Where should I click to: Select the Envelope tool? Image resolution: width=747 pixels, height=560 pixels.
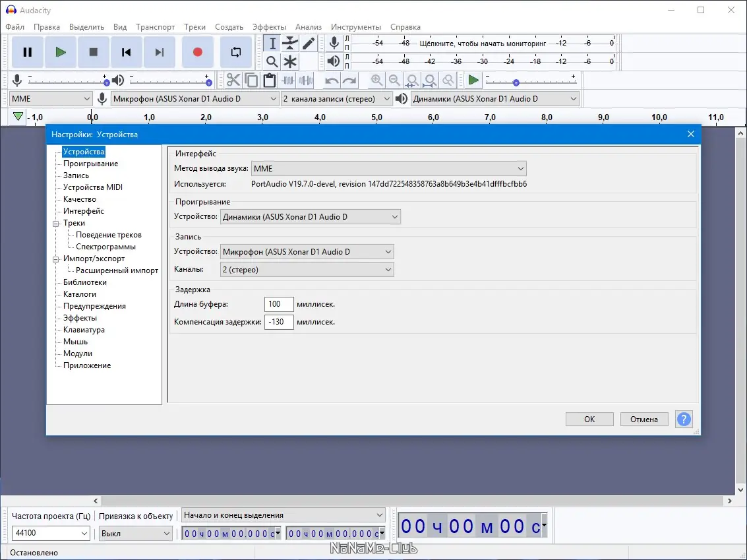point(290,44)
